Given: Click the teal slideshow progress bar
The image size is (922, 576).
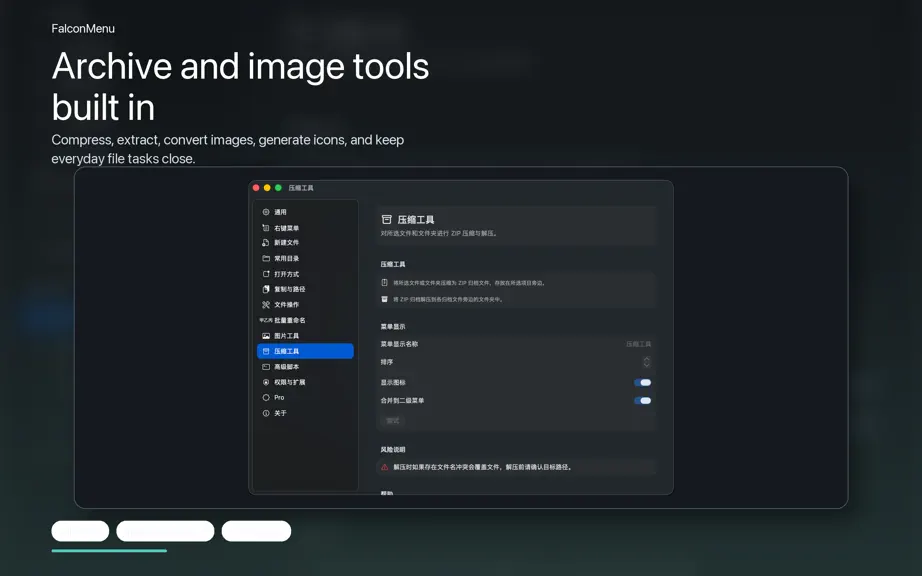Looking at the screenshot, I should [109, 551].
